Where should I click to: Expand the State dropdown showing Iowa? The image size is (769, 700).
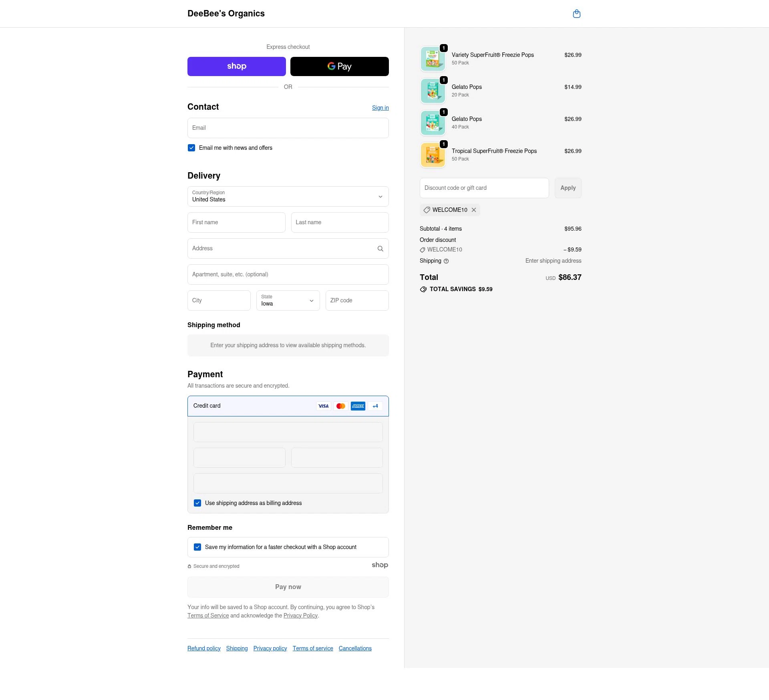(x=288, y=301)
